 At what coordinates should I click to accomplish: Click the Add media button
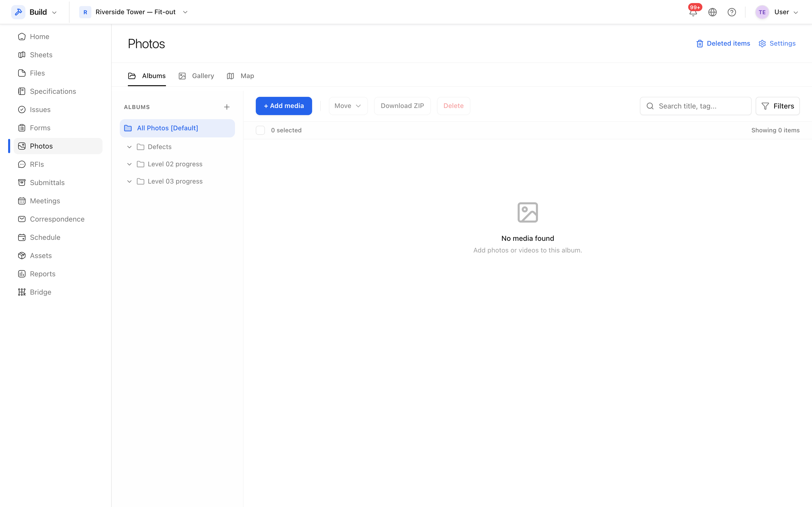[x=284, y=106]
